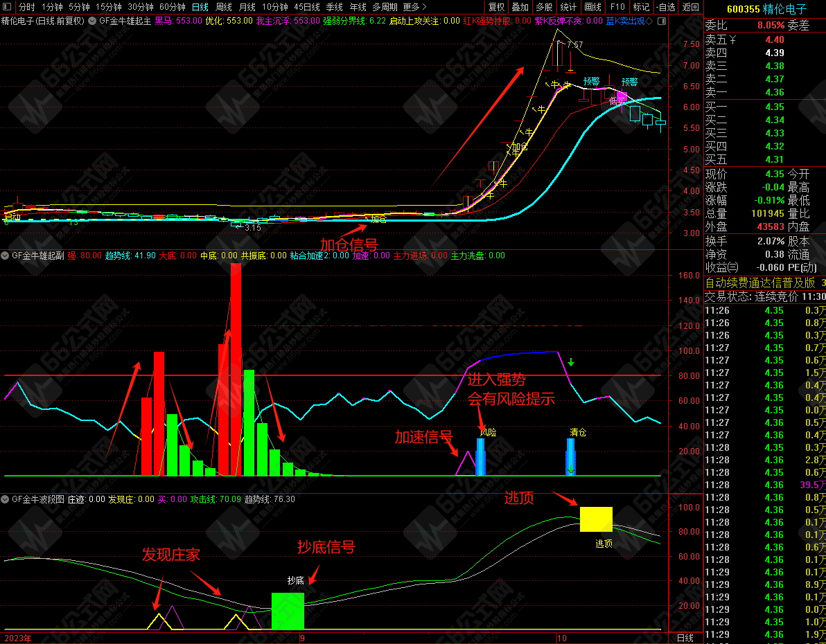Click the 风险 blue signal bar
This screenshot has height=644, width=826.
(x=480, y=456)
